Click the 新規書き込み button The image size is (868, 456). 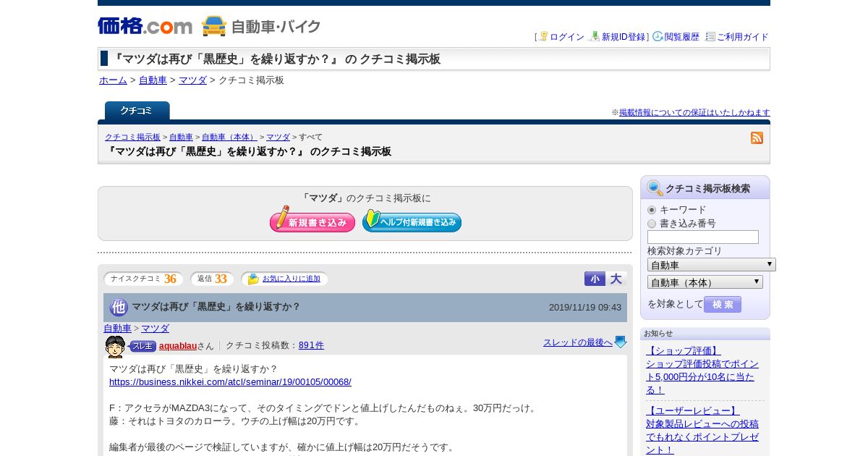click(312, 220)
